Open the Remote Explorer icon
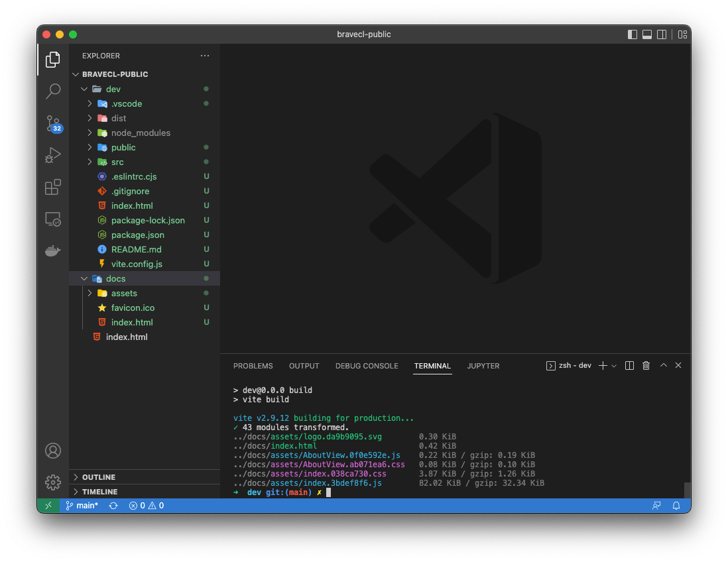Viewport: 728px width, 562px height. pyautogui.click(x=53, y=219)
